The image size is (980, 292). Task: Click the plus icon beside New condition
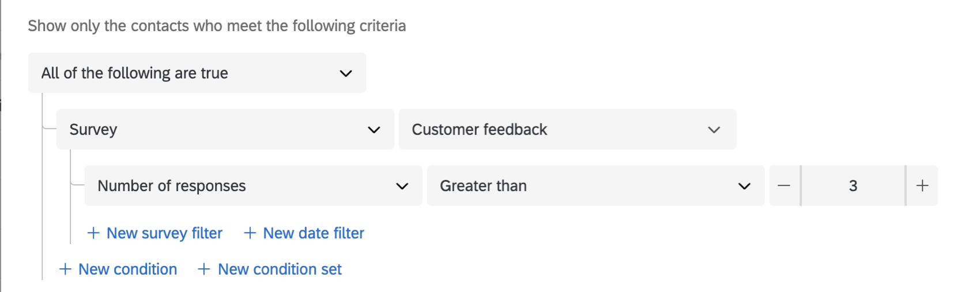click(x=65, y=269)
